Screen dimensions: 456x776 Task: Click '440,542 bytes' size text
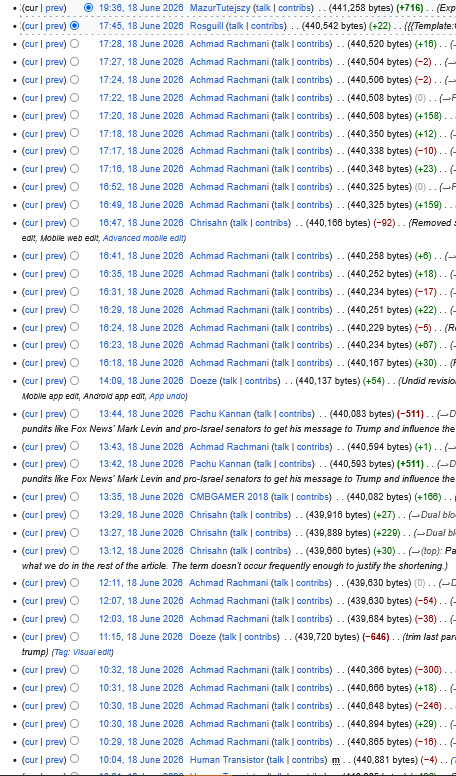pyautogui.click(x=334, y=26)
